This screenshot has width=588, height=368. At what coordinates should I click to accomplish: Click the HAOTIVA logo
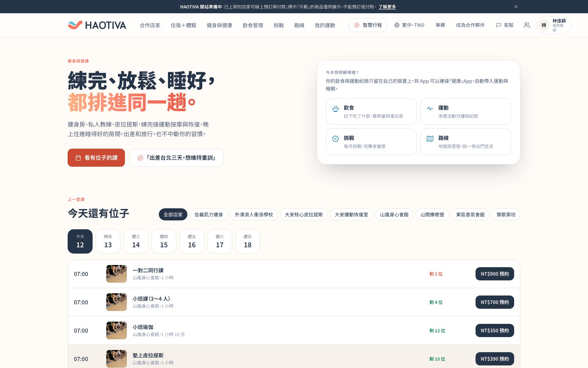coord(97,25)
